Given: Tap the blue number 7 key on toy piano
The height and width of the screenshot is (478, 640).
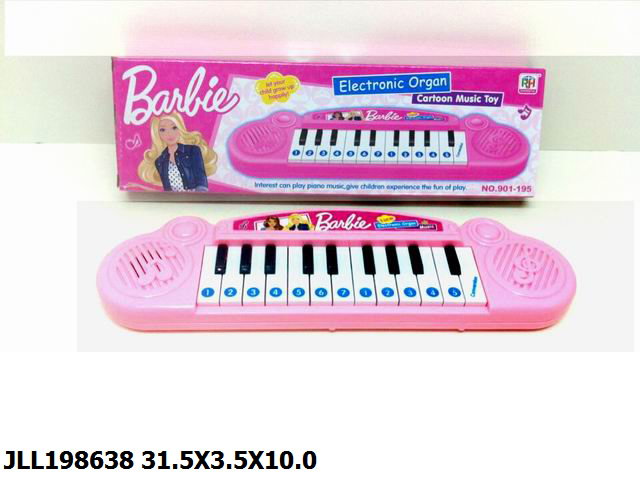Looking at the screenshot, I should point(344,292).
